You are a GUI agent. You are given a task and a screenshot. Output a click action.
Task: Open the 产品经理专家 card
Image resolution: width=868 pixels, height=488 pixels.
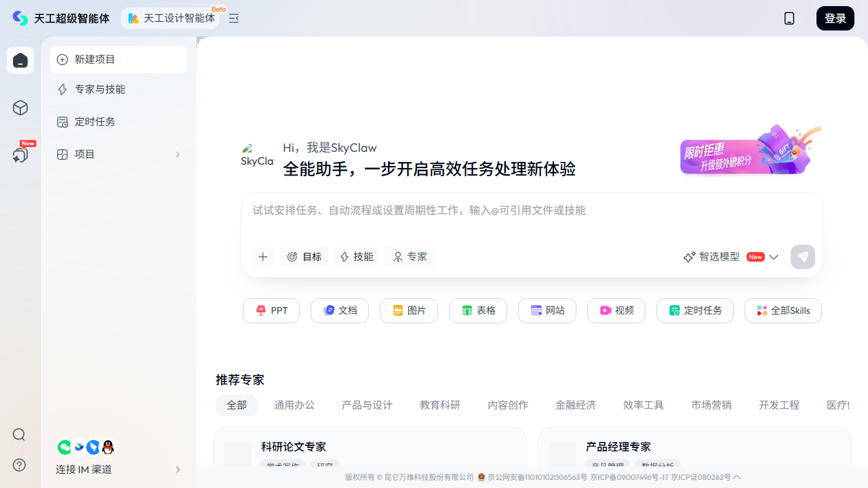click(x=694, y=447)
